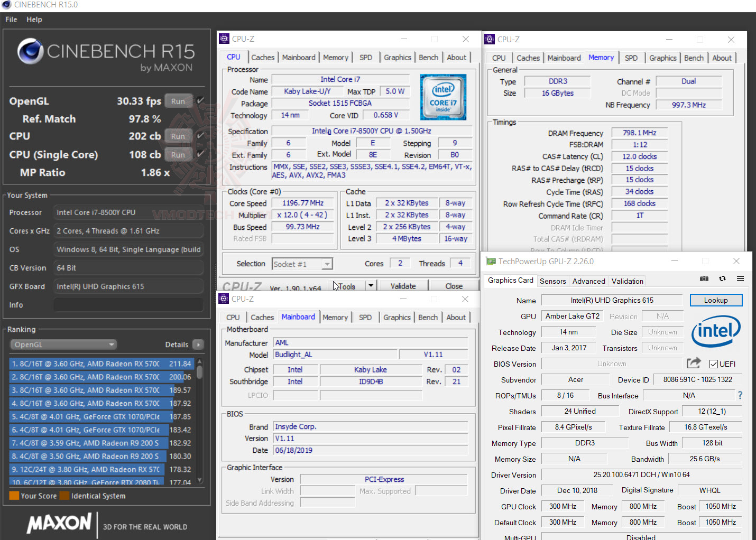Open Graphics tab in the CPU-Z Memory window

tap(663, 58)
